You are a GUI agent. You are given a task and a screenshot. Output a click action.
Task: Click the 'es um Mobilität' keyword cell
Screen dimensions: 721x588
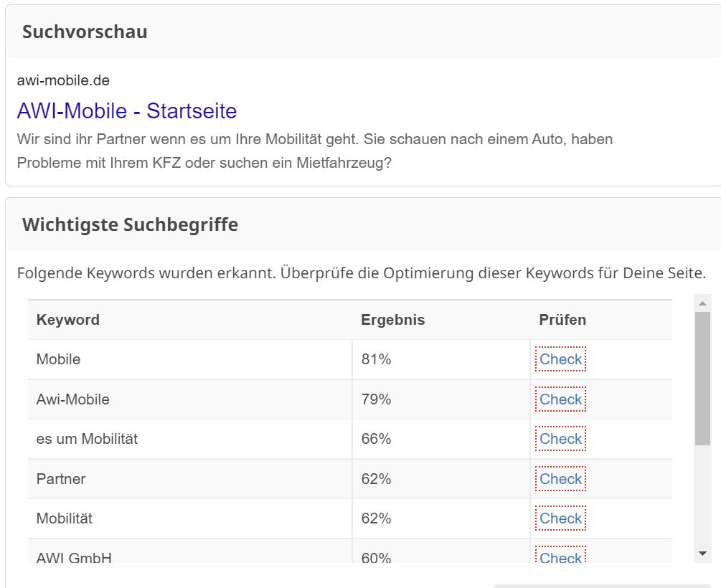click(190, 439)
